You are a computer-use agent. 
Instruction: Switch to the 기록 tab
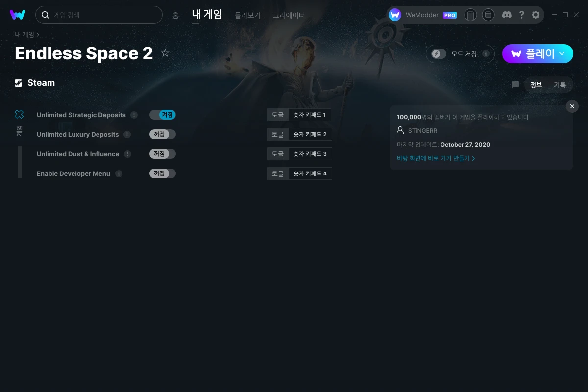click(560, 85)
